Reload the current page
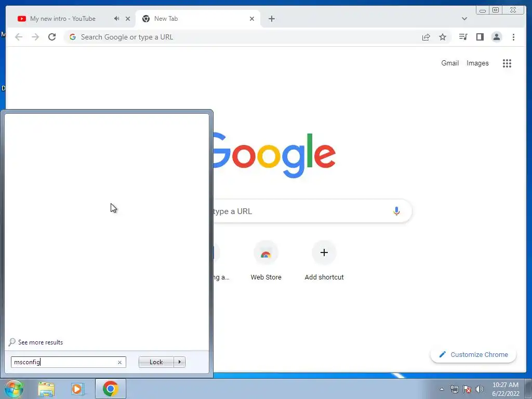Image resolution: width=532 pixels, height=399 pixels. [52, 37]
